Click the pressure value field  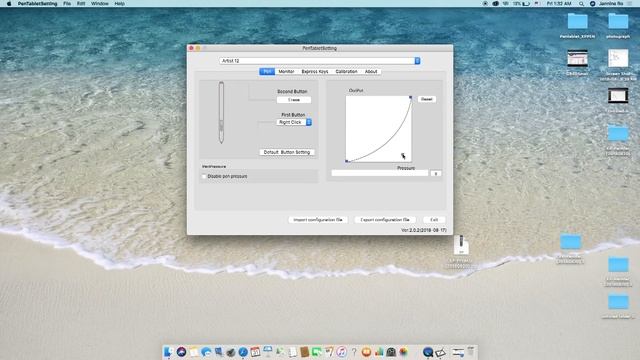point(436,173)
